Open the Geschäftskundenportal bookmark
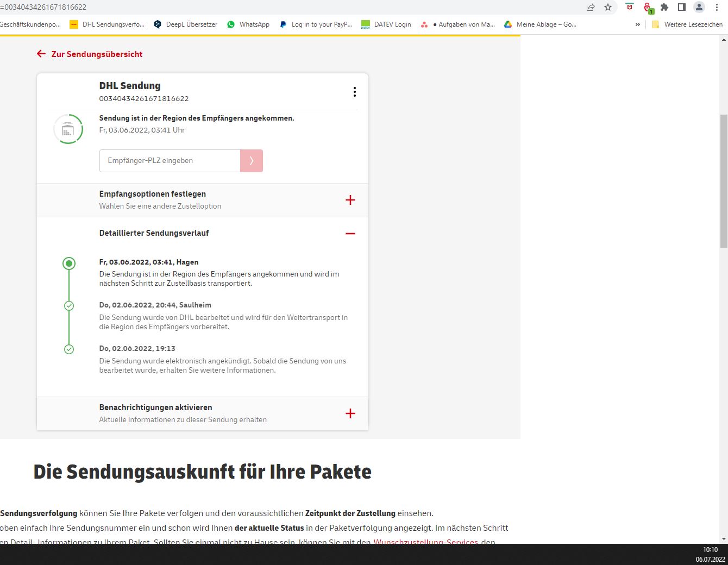This screenshot has width=728, height=565. [x=30, y=24]
